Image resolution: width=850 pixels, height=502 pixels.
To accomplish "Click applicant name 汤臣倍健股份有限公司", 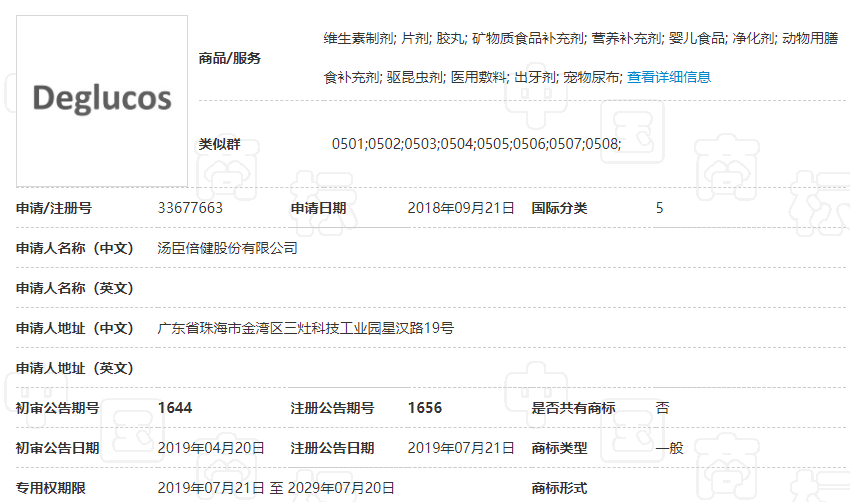I will (x=228, y=248).
